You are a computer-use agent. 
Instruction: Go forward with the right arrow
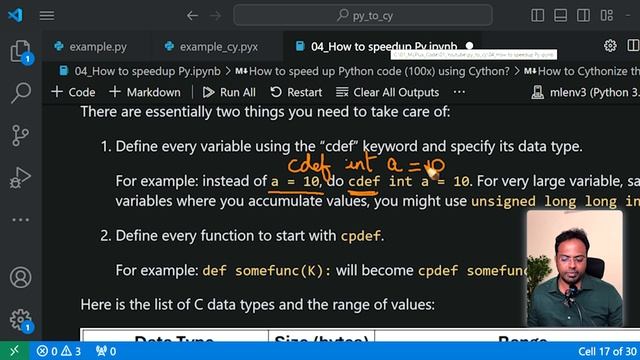216,16
